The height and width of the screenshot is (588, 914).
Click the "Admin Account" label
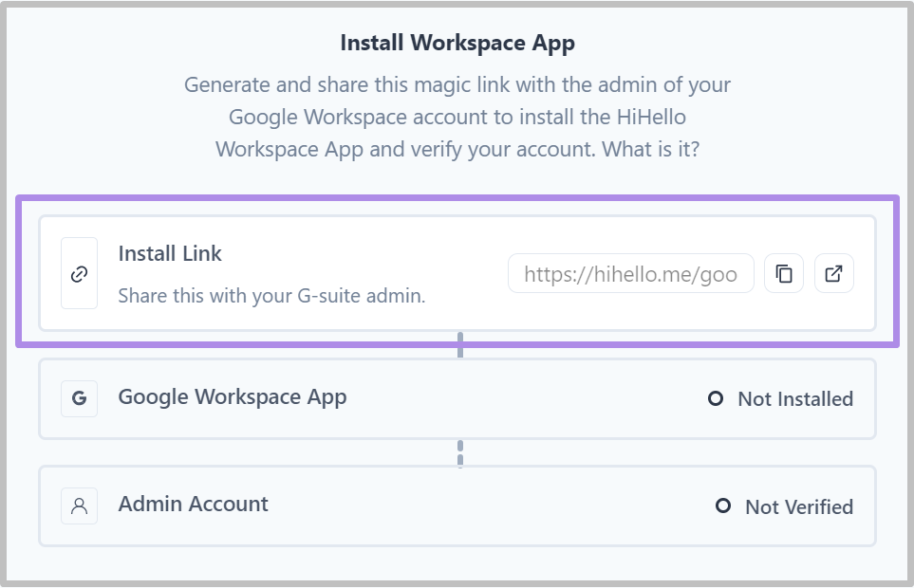click(x=194, y=505)
